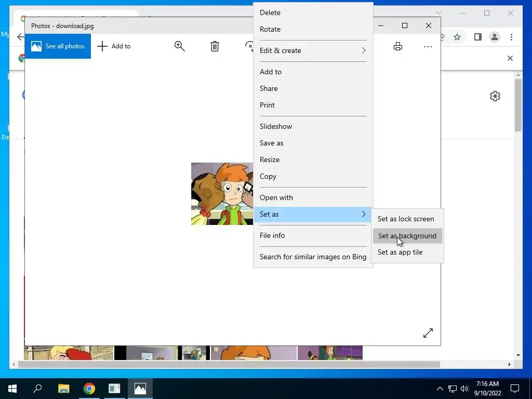This screenshot has width=532, height=399.
Task: Open the Chrome profile avatar icon
Action: [495, 37]
